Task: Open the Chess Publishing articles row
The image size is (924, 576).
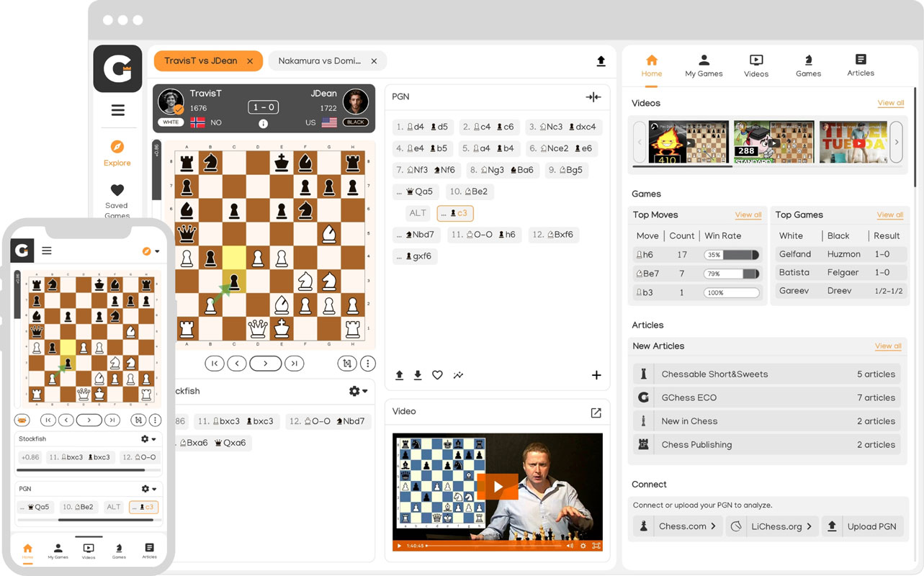Action: pos(768,444)
